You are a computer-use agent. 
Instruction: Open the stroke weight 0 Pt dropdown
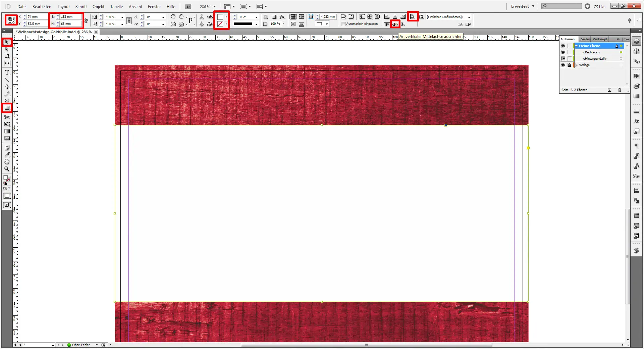(256, 17)
